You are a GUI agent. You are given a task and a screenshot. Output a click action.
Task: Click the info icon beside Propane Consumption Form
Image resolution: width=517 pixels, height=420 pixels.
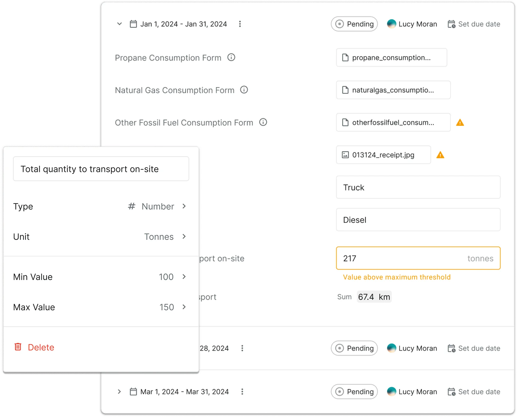pos(231,57)
